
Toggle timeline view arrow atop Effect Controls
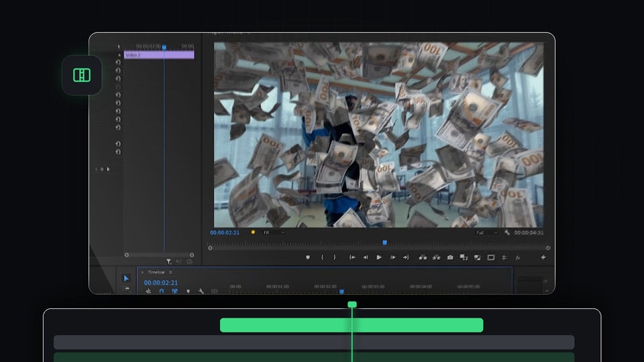[119, 47]
